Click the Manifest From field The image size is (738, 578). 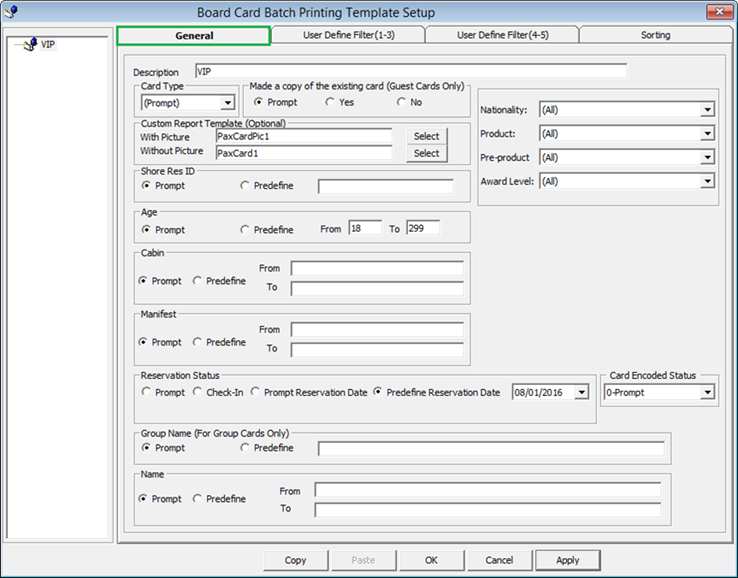pos(377,329)
